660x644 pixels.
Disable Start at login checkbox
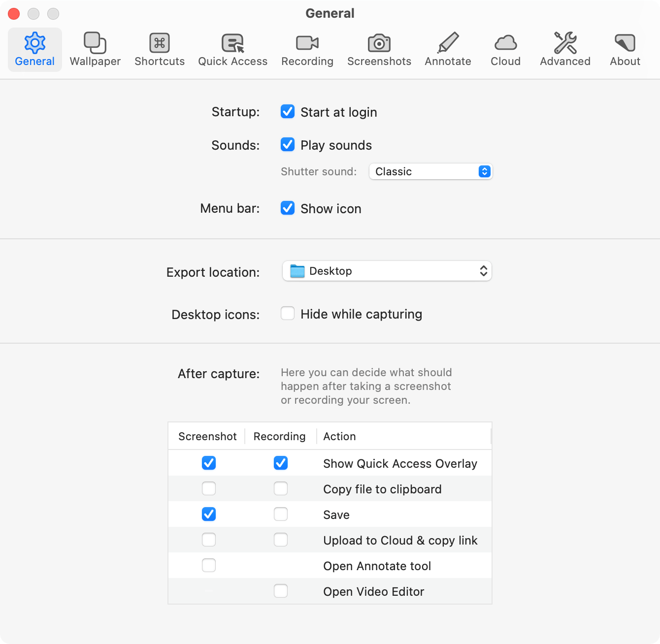pos(288,112)
